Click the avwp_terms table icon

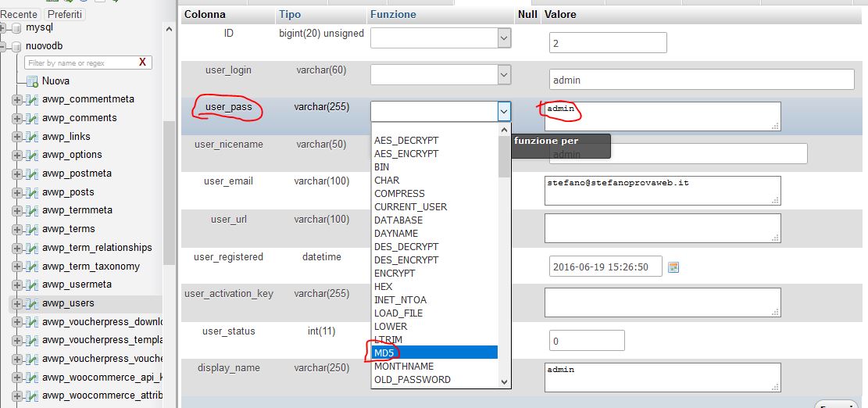click(33, 230)
